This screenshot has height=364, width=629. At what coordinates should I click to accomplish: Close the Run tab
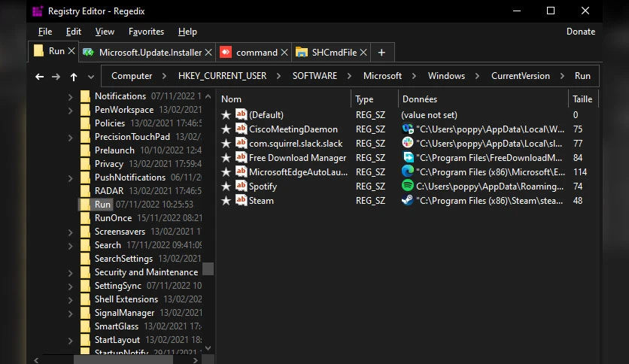pos(71,51)
